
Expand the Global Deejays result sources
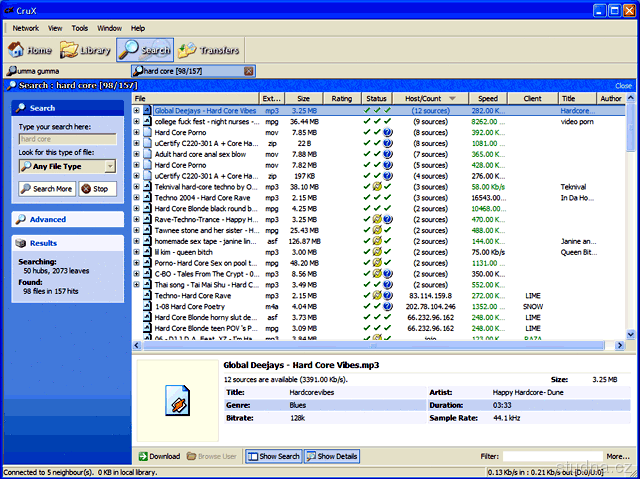[x=137, y=111]
